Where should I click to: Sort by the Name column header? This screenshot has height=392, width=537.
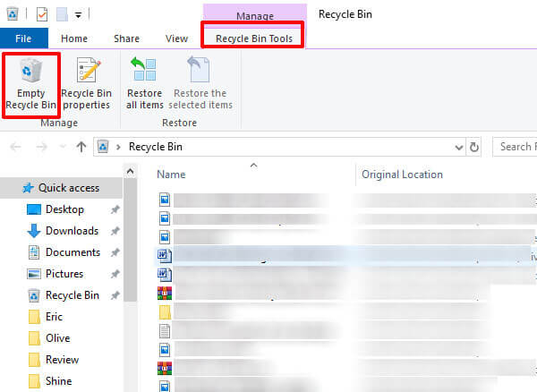pos(171,175)
